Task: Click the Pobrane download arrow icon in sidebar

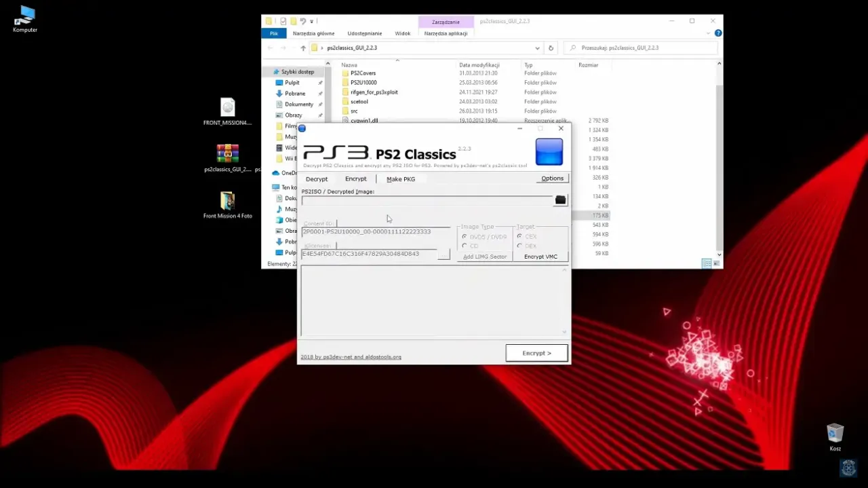Action: [279, 94]
